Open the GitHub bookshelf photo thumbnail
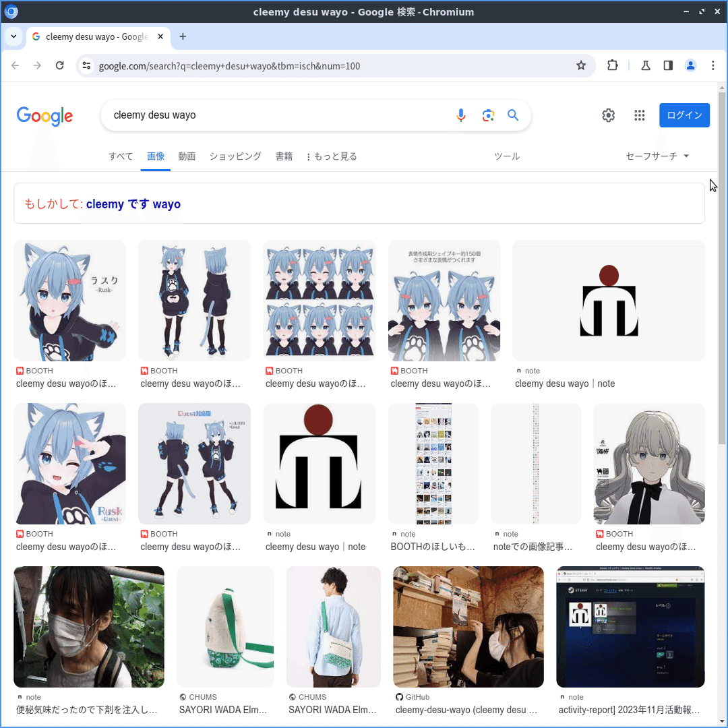 point(468,626)
